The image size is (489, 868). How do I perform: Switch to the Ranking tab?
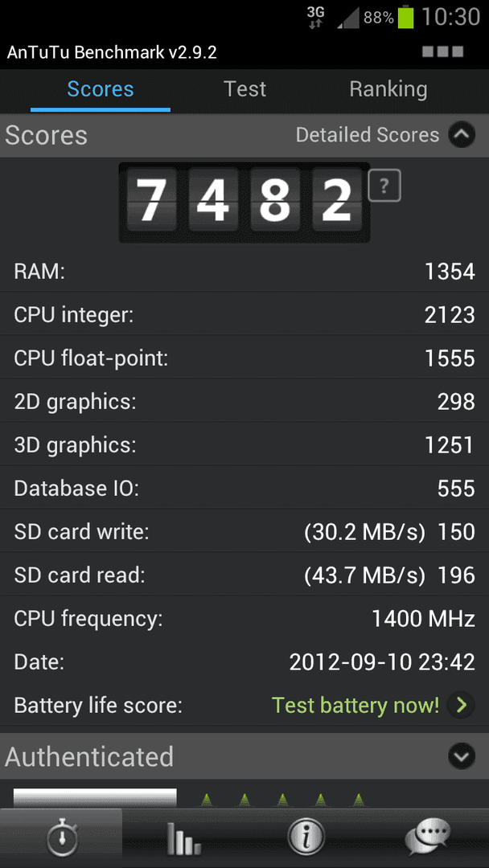[388, 89]
